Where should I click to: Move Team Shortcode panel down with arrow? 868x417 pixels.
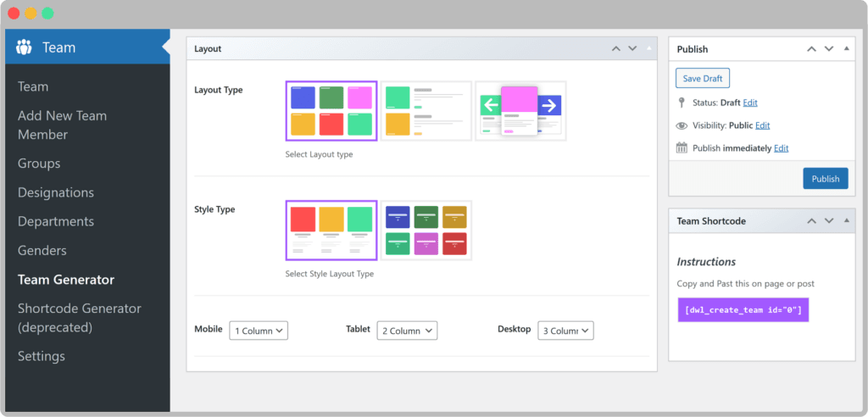pyautogui.click(x=828, y=221)
